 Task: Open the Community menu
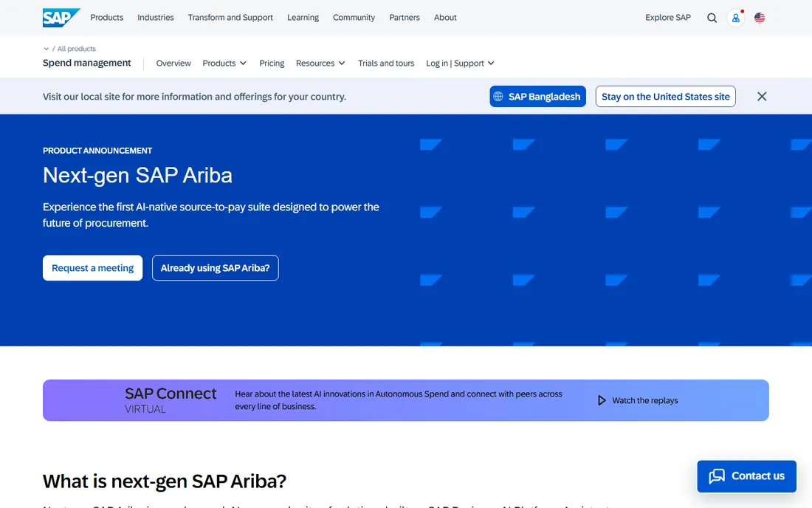[x=354, y=18]
